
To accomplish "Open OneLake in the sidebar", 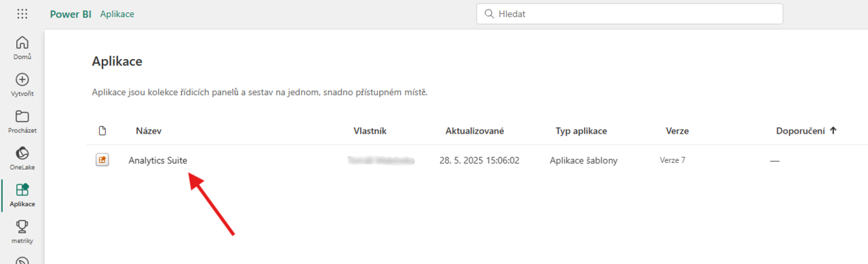I will [22, 157].
